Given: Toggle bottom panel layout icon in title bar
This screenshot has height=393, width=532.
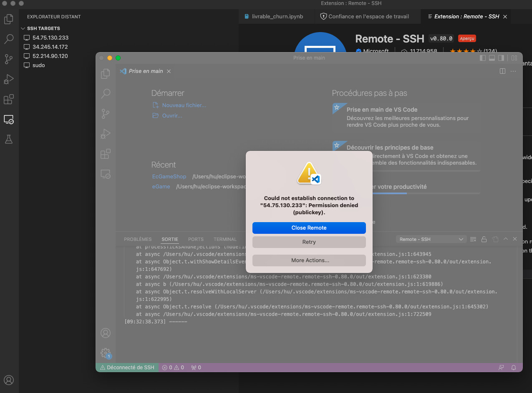Looking at the screenshot, I should point(492,58).
